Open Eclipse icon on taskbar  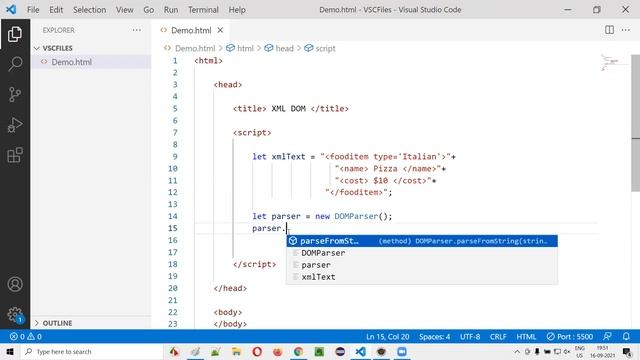pos(340,351)
